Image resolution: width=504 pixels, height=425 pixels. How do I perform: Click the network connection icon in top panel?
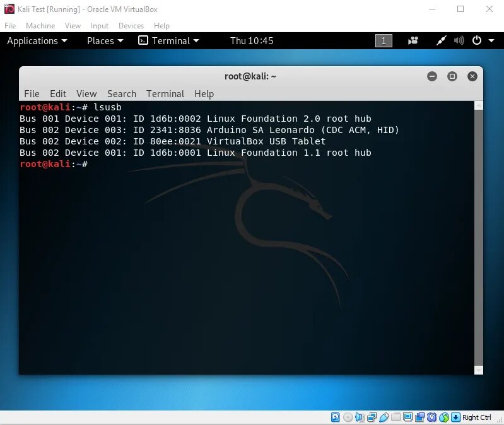click(441, 41)
